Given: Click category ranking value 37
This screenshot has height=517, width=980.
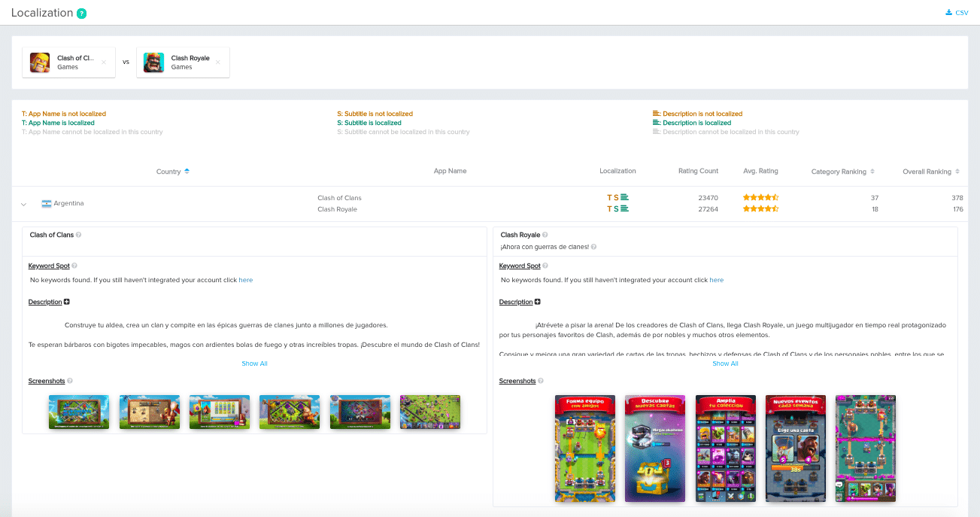Looking at the screenshot, I should (x=874, y=198).
